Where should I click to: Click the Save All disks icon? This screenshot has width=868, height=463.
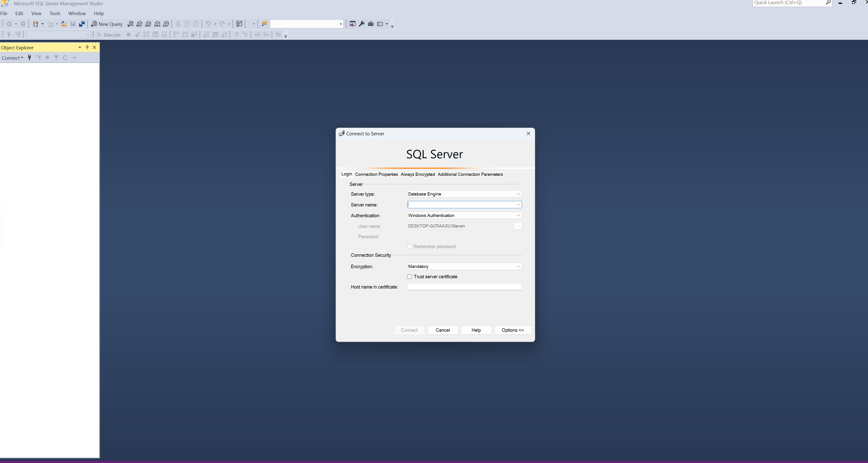coord(82,24)
